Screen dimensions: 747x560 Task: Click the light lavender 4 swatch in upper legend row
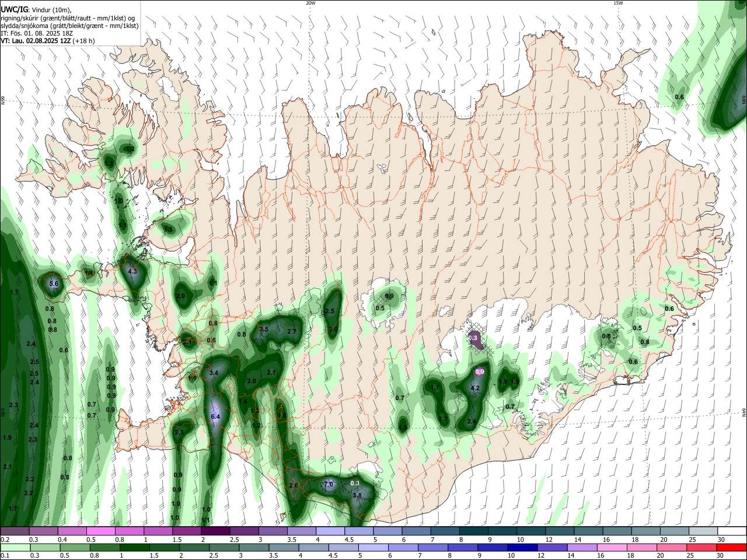tap(329, 531)
